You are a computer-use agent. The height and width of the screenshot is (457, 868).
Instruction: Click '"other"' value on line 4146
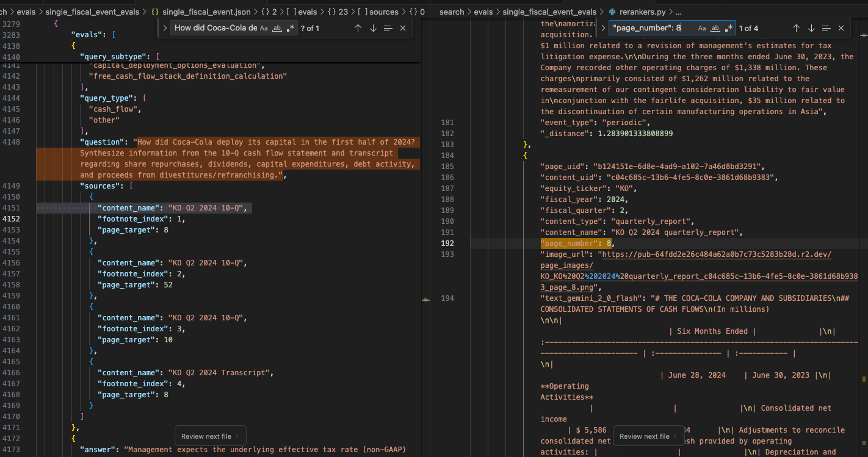point(104,120)
